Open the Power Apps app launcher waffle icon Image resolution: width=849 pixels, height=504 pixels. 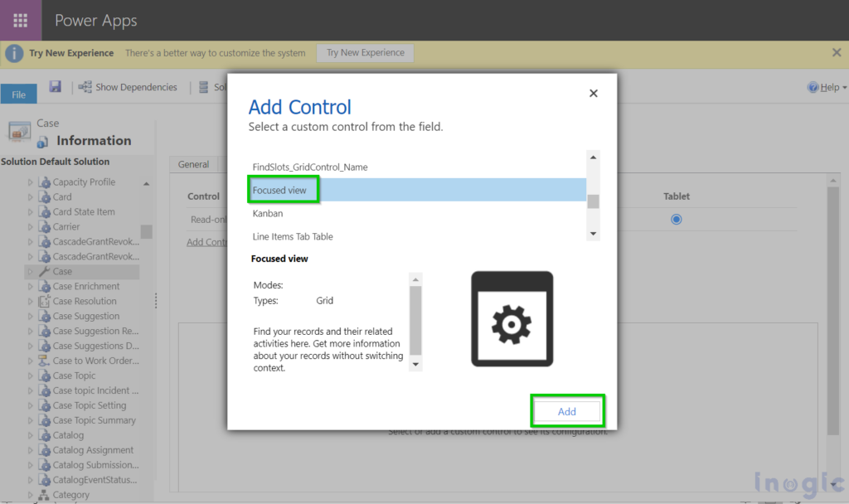point(21,20)
